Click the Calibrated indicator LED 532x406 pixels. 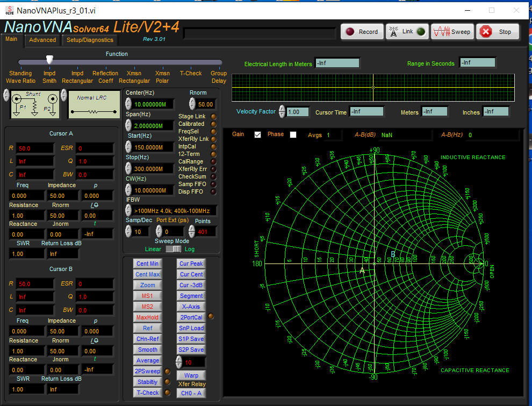coord(213,124)
